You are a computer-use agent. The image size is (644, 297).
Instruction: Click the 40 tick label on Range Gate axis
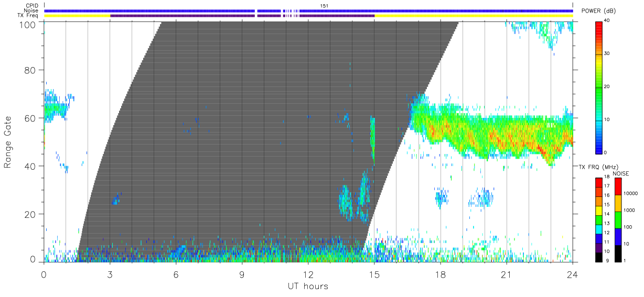[31, 166]
